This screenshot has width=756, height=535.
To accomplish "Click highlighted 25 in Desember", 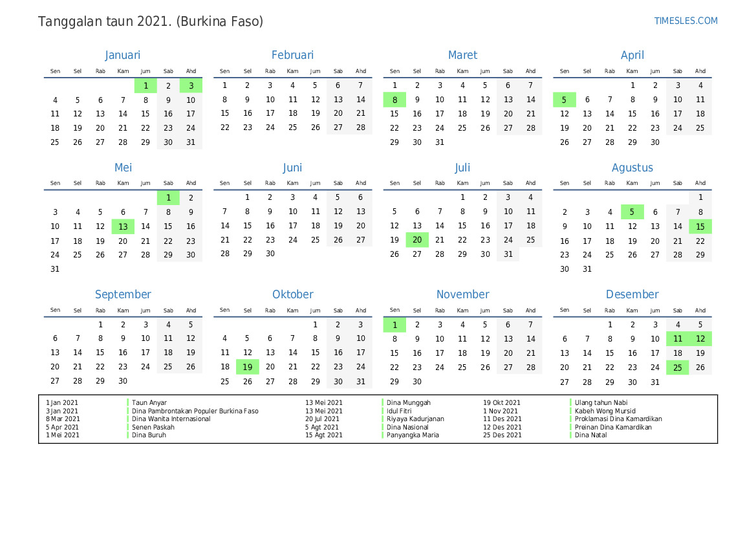I will 677,367.
